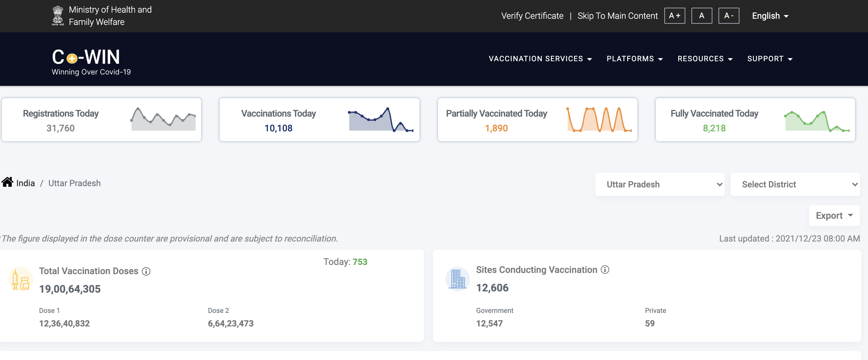Open the Vaccination Services menu
The height and width of the screenshot is (360, 868).
[x=540, y=59]
